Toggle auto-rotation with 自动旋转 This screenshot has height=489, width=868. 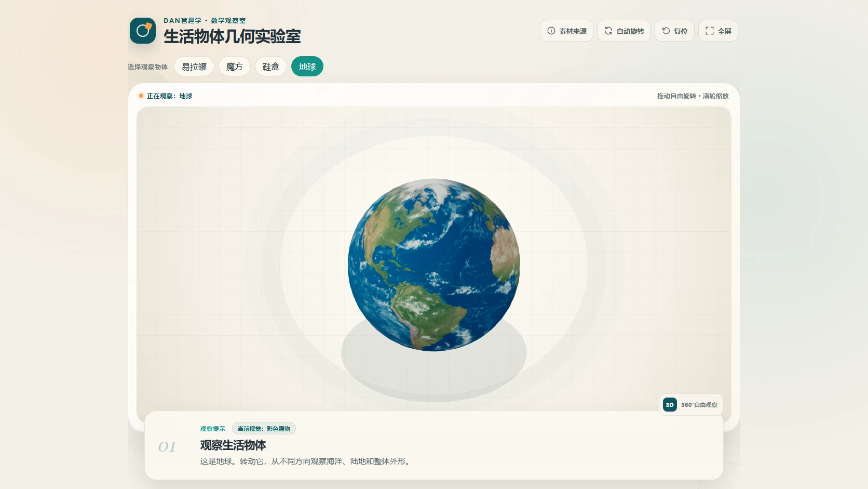(x=624, y=31)
